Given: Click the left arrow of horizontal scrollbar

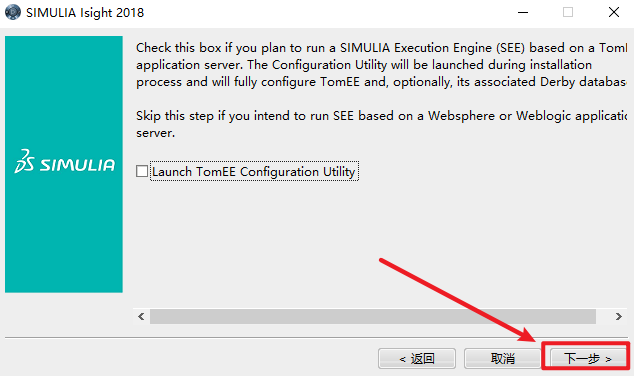Looking at the screenshot, I should click(x=141, y=316).
